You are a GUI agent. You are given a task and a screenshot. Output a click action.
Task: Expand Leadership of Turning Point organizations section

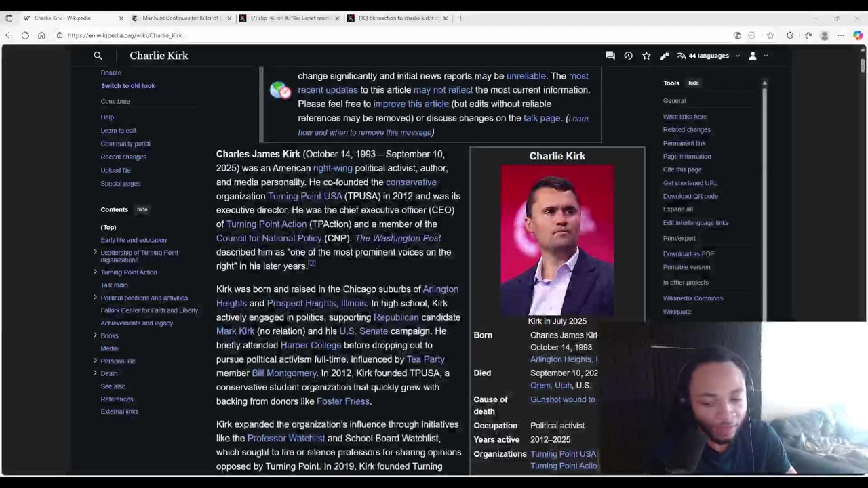click(x=95, y=253)
